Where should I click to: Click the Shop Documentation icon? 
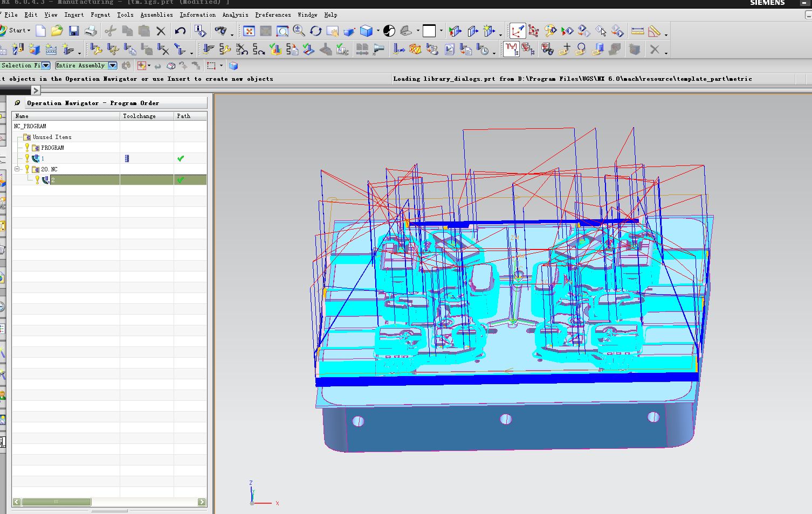click(x=449, y=50)
